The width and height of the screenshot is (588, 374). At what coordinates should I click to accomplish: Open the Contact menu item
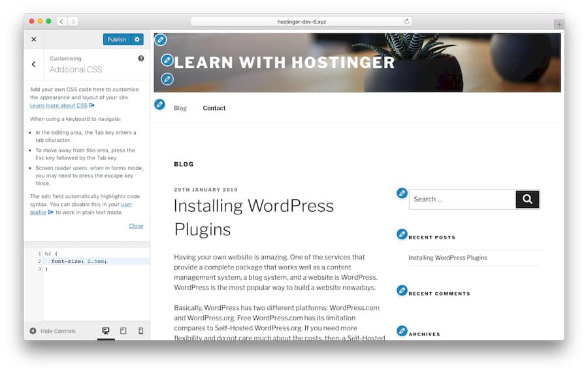(214, 108)
